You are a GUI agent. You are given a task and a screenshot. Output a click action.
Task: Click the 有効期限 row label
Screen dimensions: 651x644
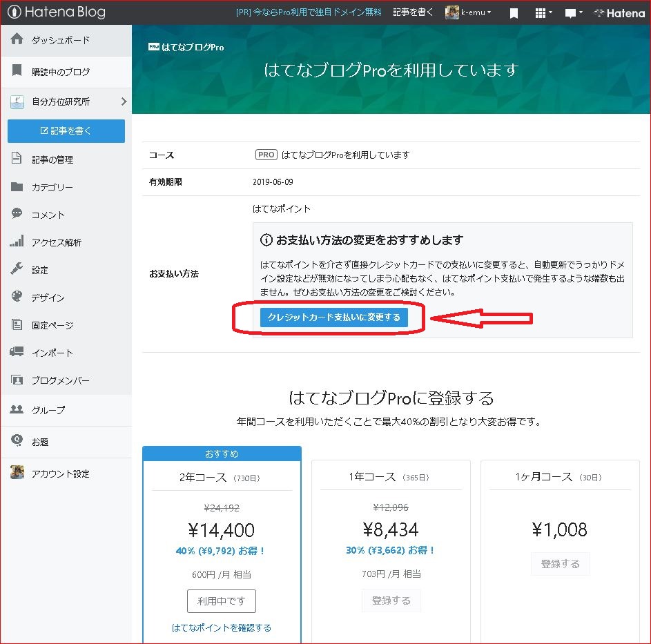[165, 182]
